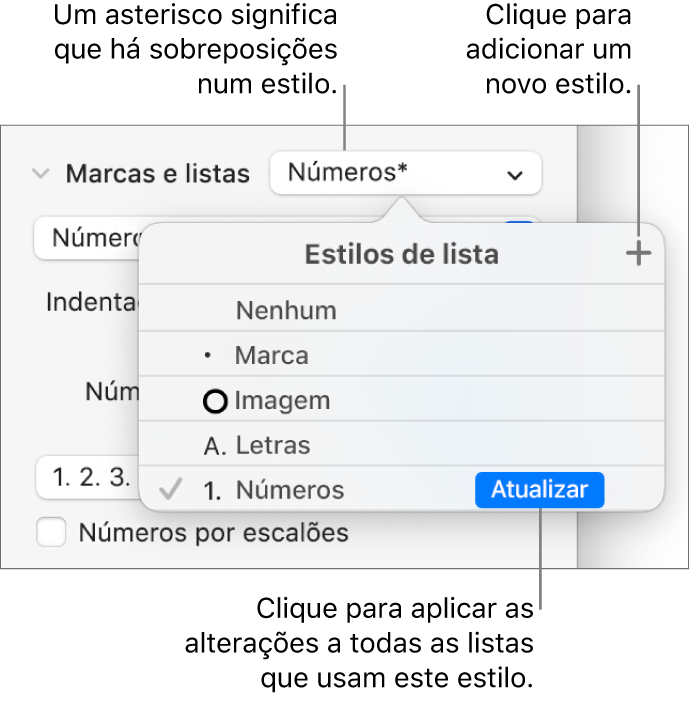Click the "1." number marker icon
Viewport: 689px width, 705px height.
[213, 491]
